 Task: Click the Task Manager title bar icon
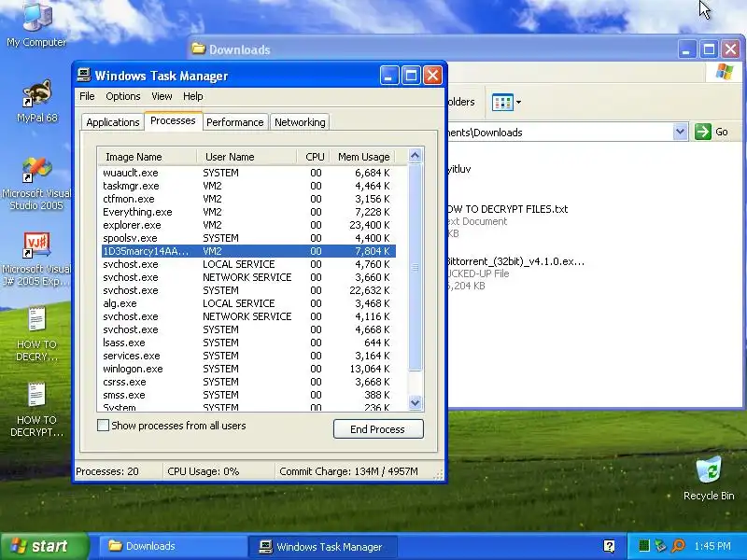(84, 76)
